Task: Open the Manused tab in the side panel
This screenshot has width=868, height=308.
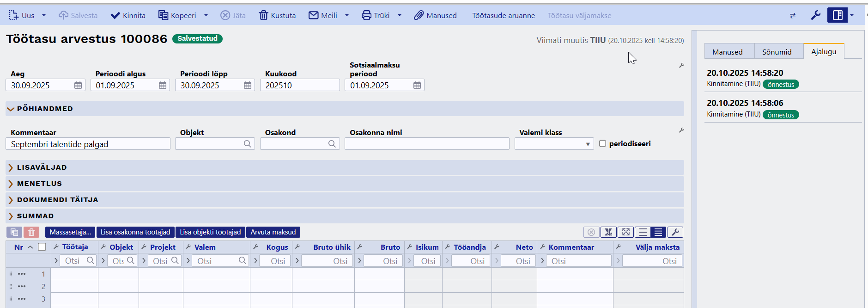Action: coord(727,52)
